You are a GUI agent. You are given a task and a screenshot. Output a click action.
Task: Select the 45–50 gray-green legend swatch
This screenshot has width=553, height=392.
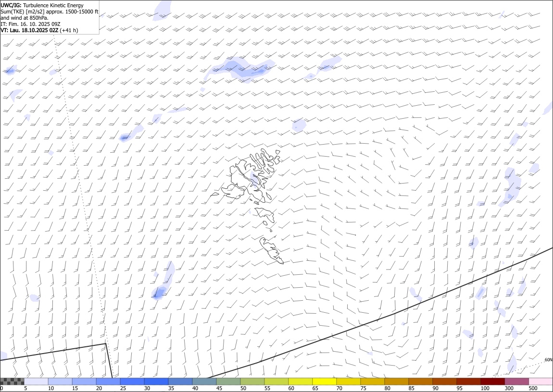pyautogui.click(x=228, y=381)
